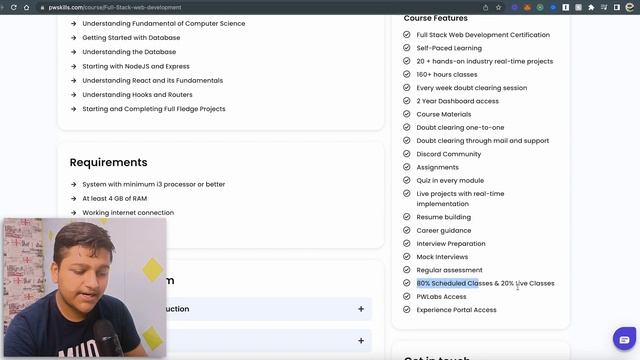Open the Extensions puzzle piece menu
The width and height of the screenshot is (640, 360).
[x=591, y=7]
